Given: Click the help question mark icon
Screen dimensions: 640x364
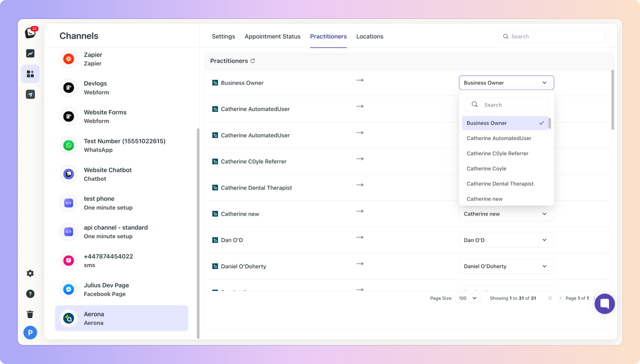Looking at the screenshot, I should coord(30,294).
